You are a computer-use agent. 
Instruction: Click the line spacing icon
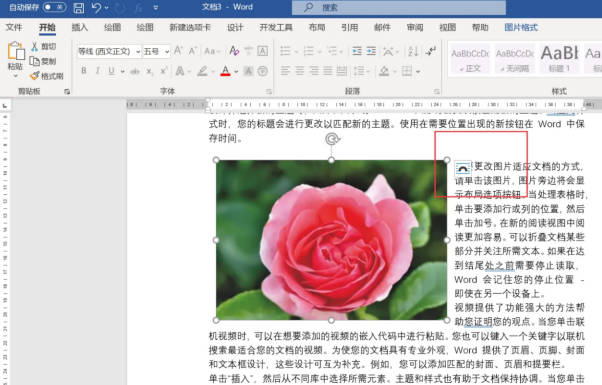coord(359,71)
